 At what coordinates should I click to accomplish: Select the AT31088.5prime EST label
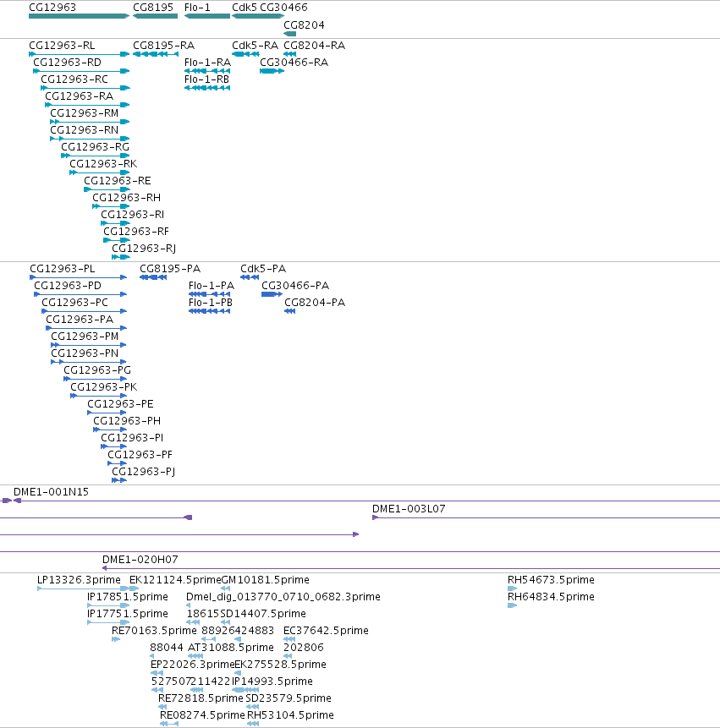pyautogui.click(x=231, y=648)
